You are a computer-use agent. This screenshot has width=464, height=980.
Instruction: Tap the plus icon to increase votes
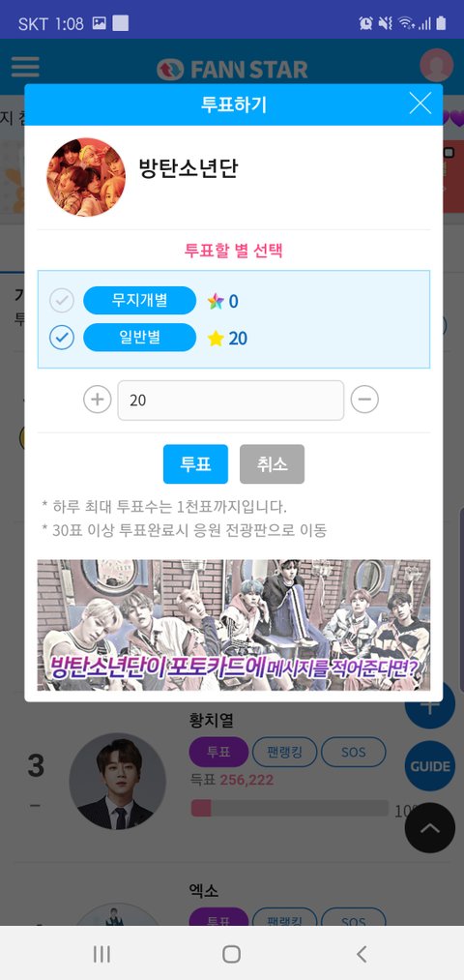[x=98, y=400]
